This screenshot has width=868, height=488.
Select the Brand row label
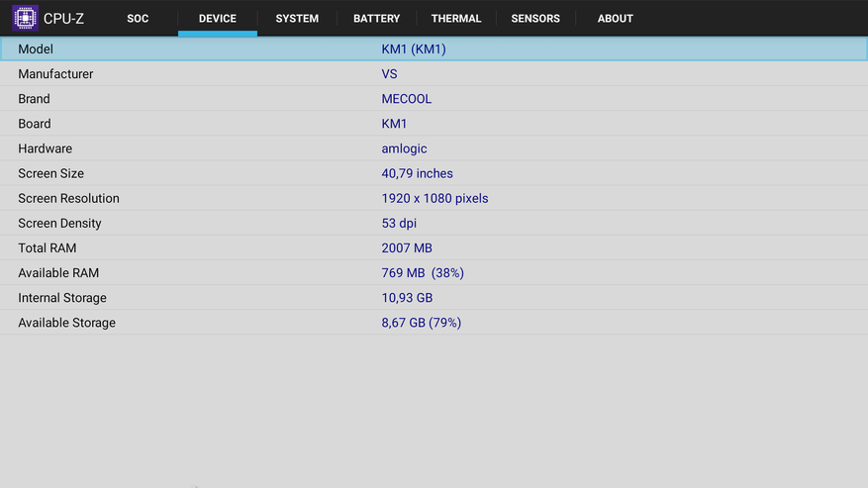coord(34,99)
